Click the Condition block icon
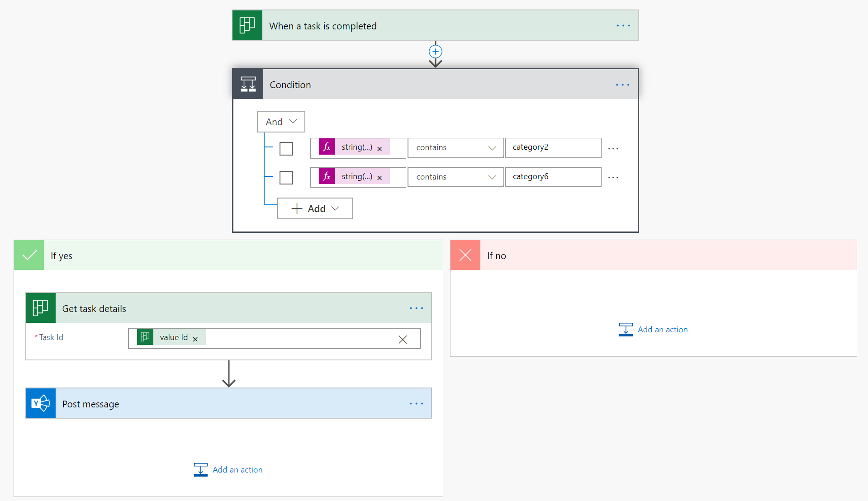Image resolution: width=868 pixels, height=501 pixels. point(247,84)
